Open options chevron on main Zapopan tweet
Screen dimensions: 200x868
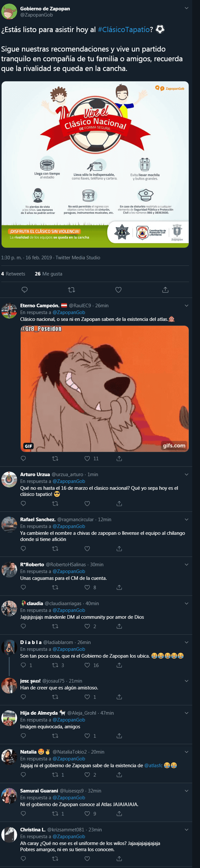(x=186, y=8)
